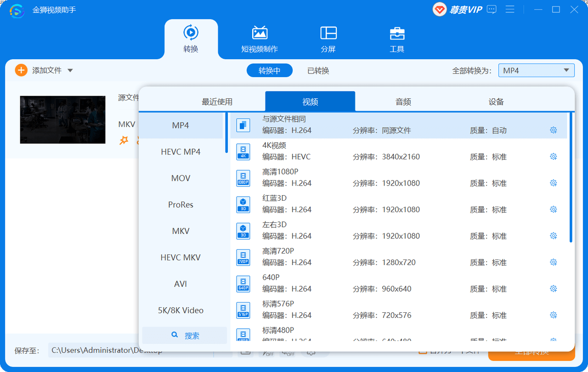Choose the MKV format category
This screenshot has width=588, height=372.
point(181,231)
